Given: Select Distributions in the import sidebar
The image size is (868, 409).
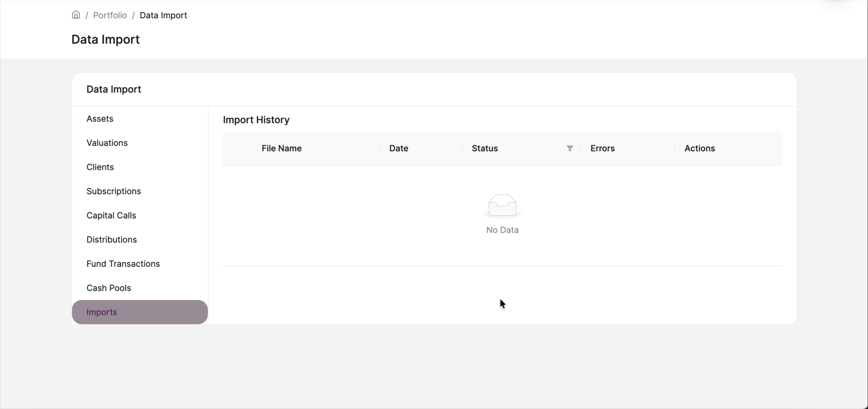Looking at the screenshot, I should (140, 240).
